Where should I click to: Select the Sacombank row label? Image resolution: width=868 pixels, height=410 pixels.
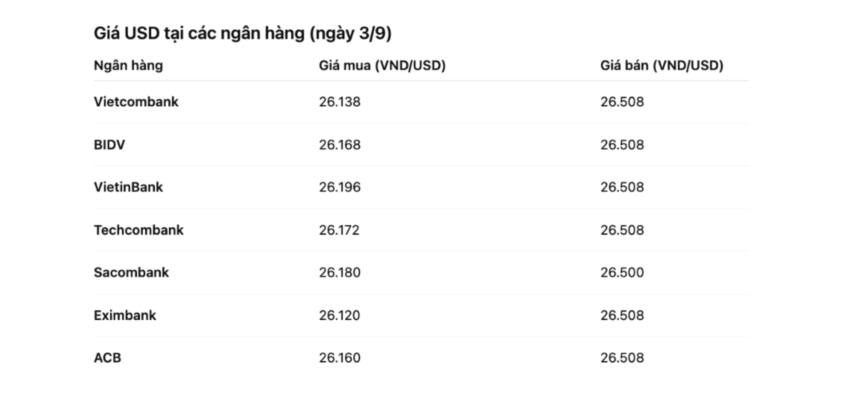click(x=131, y=273)
